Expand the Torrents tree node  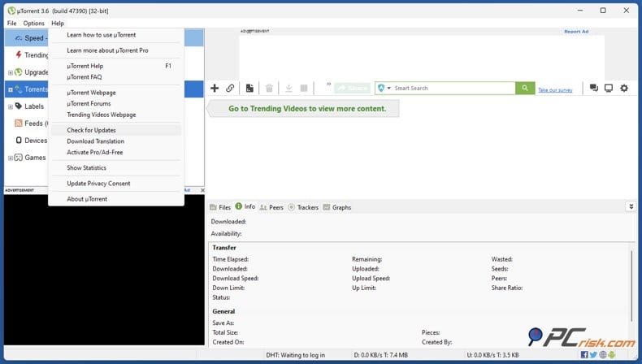(11, 89)
